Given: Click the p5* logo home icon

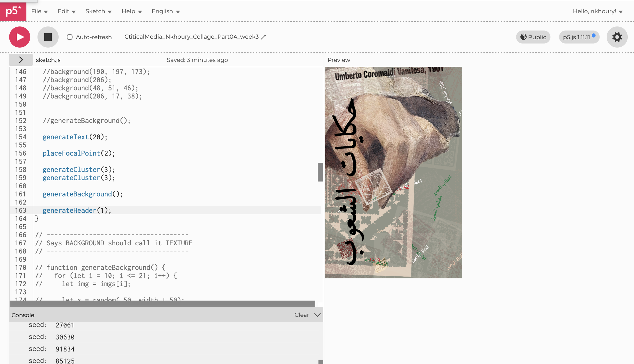Looking at the screenshot, I should click(x=13, y=11).
